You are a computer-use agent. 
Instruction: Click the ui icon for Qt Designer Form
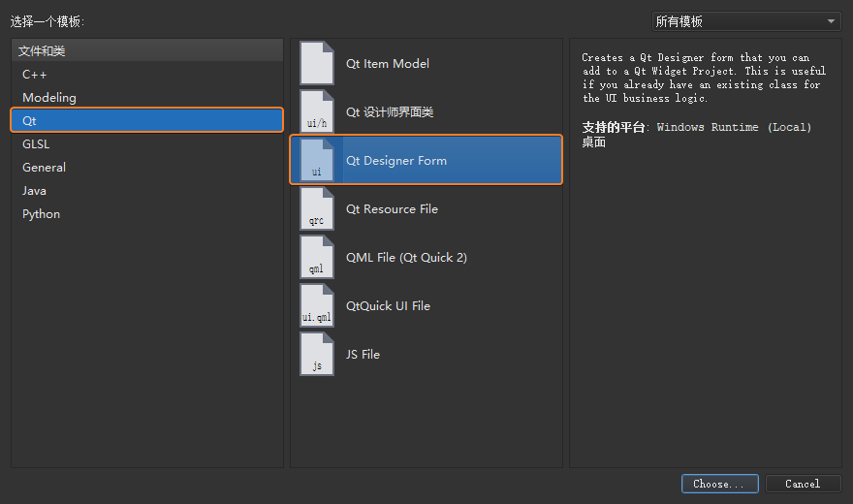tap(317, 160)
